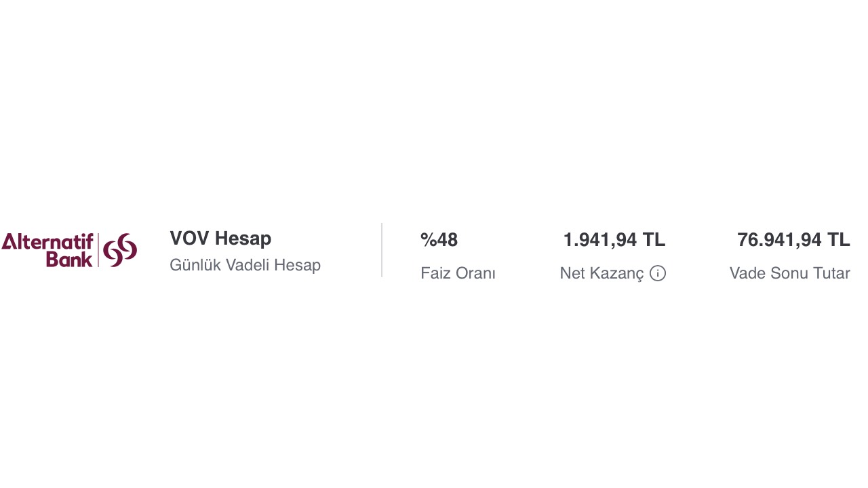
Task: Click the Faiz Oranı label
Action: (x=458, y=273)
